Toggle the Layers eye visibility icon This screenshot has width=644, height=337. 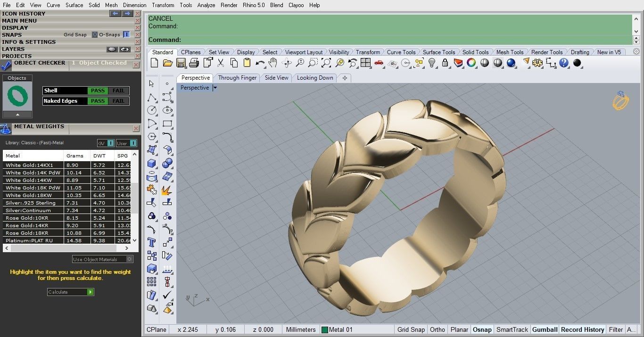(x=124, y=49)
